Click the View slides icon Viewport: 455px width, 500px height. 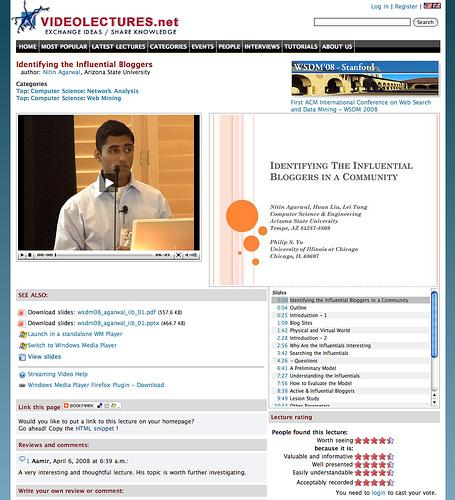pyautogui.click(x=22, y=357)
